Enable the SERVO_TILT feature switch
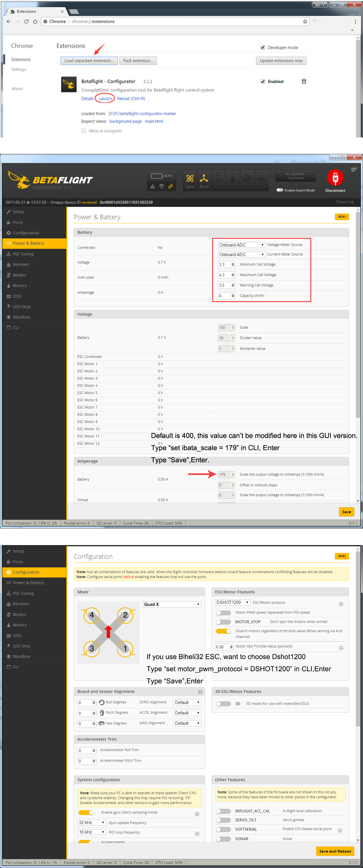The height and width of the screenshot is (868, 363). coord(223,820)
